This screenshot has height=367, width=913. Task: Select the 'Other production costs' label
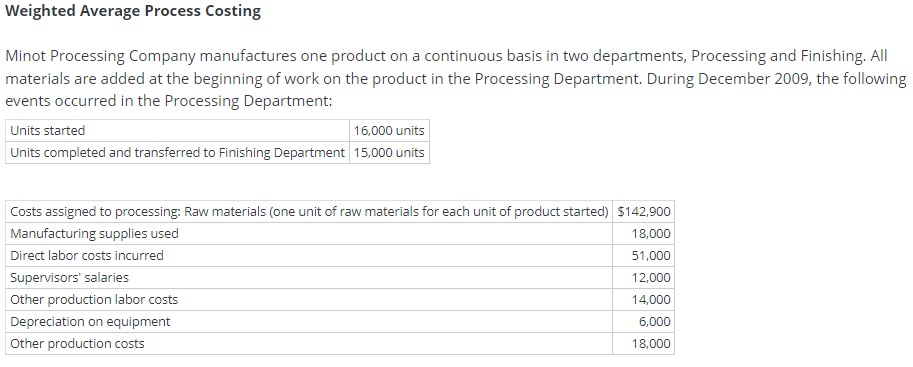pyautogui.click(x=77, y=344)
